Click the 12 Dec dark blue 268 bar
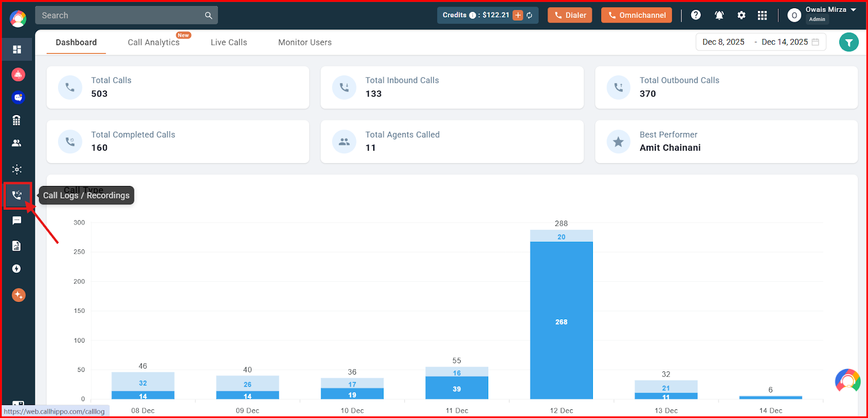 (x=561, y=320)
